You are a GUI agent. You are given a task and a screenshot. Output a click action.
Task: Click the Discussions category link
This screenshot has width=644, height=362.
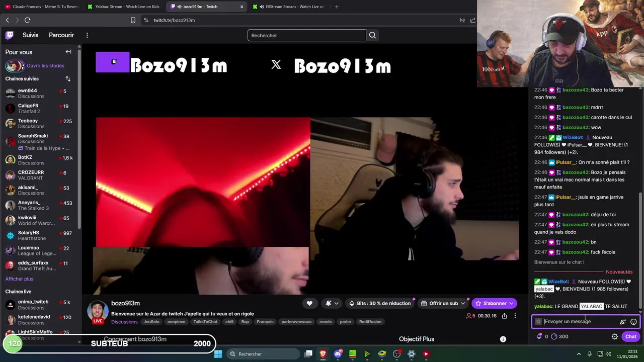tap(124, 322)
